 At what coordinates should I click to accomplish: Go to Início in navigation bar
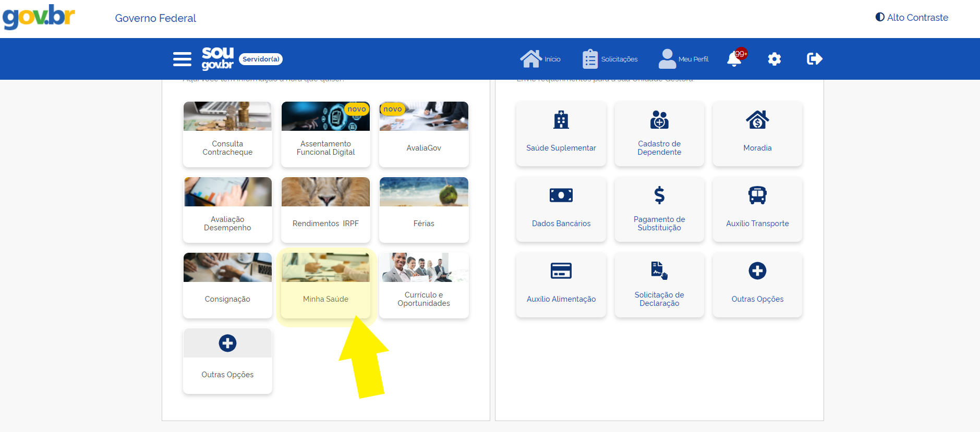(x=540, y=59)
